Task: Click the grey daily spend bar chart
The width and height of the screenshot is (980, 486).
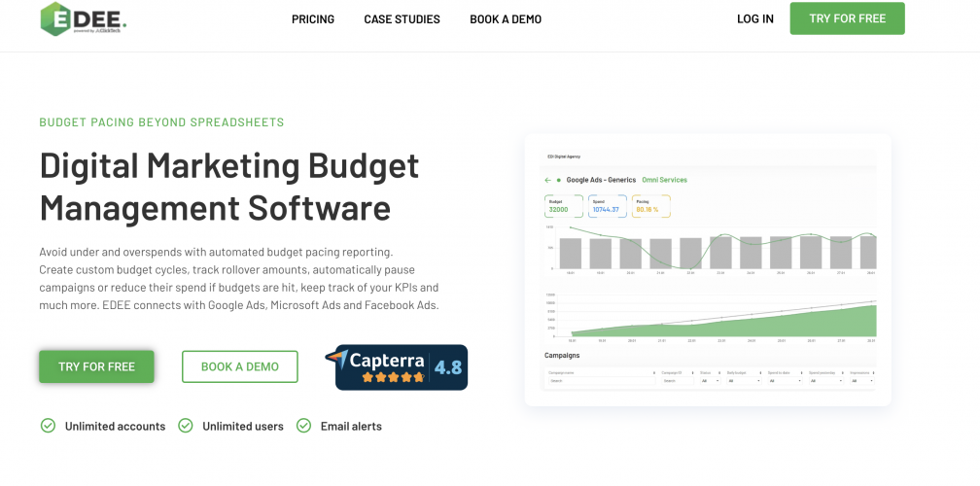Action: coord(710,250)
